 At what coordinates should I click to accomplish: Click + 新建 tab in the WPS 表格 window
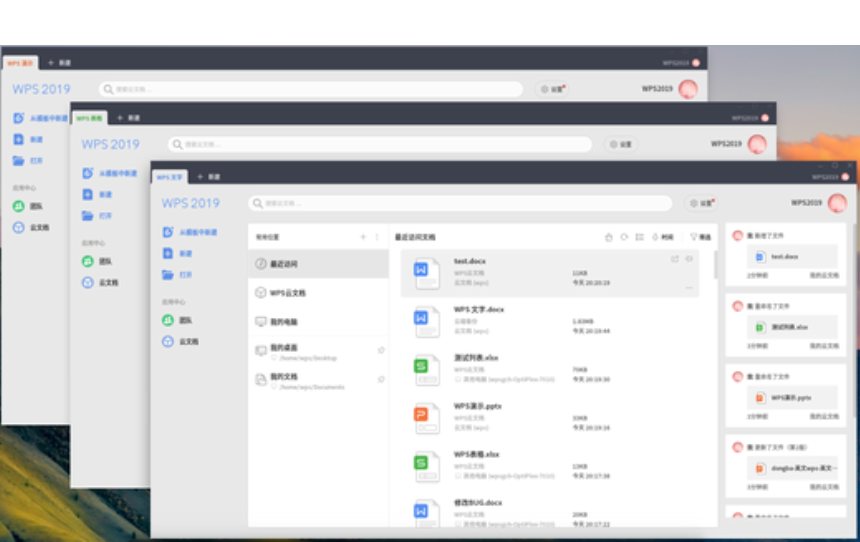pos(128,118)
